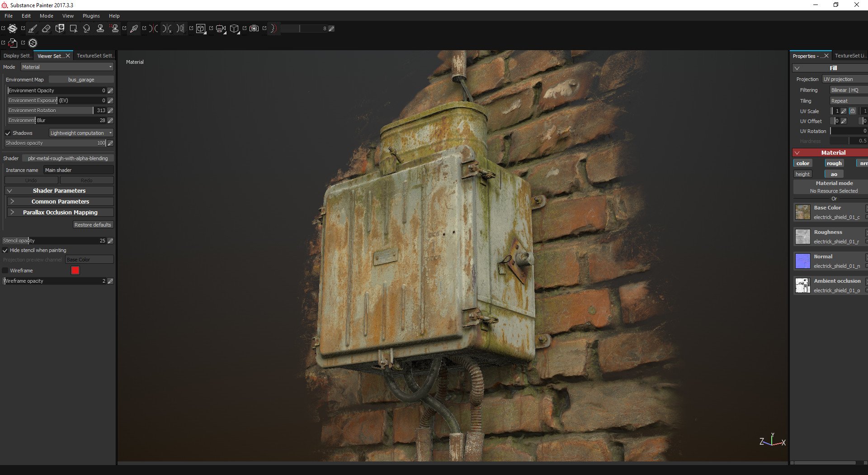The image size is (868, 475).
Task: Click the camera screenshot icon
Action: pos(254,28)
